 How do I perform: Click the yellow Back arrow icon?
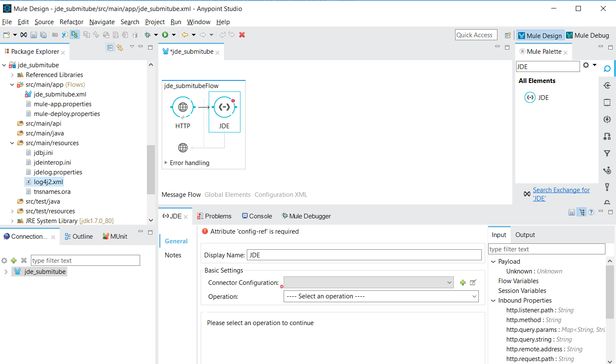point(185,35)
